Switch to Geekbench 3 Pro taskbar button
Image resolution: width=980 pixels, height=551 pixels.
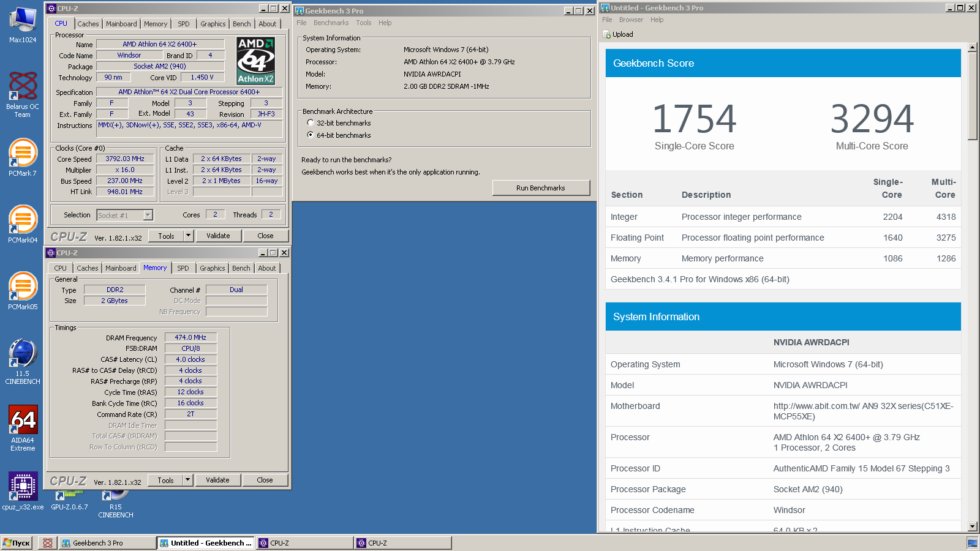point(108,543)
